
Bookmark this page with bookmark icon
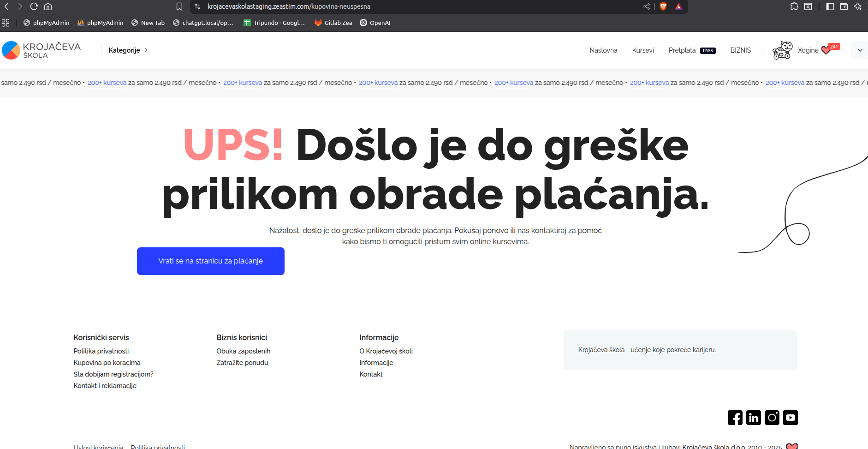pyautogui.click(x=179, y=6)
